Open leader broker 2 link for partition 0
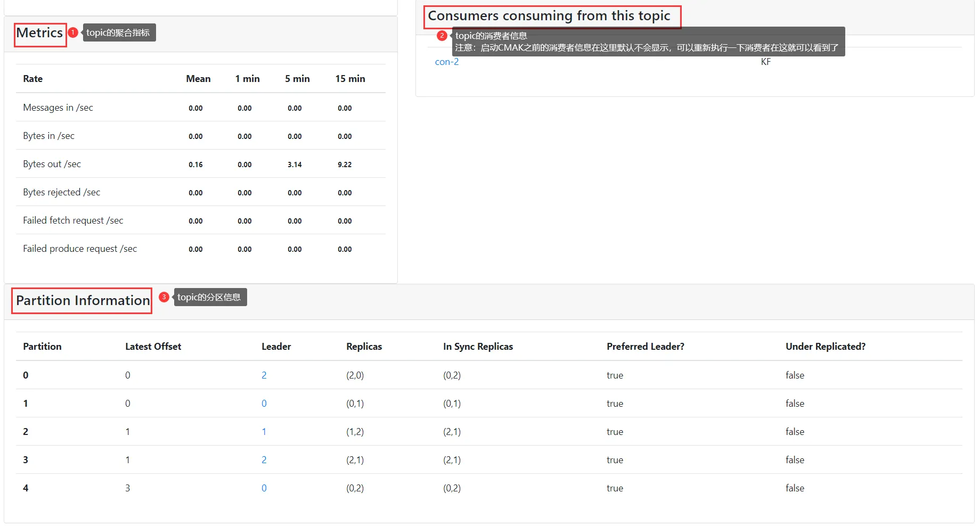The width and height of the screenshot is (980, 526). pos(264,375)
